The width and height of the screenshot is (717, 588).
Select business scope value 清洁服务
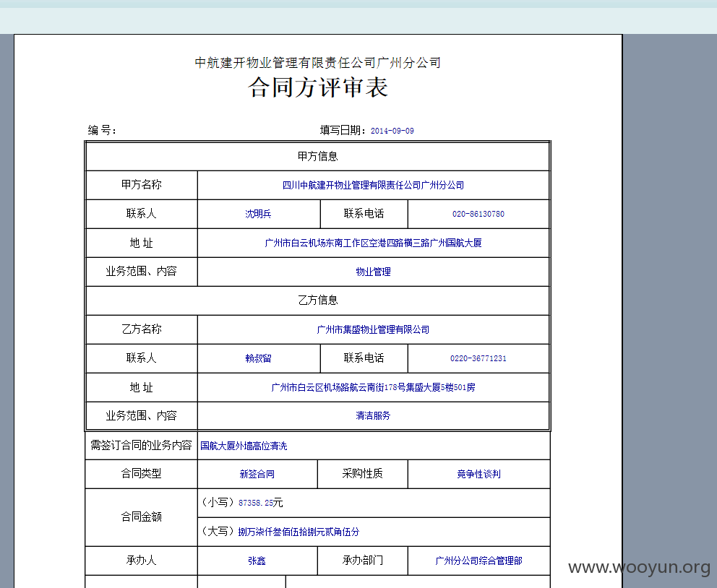pos(373,416)
